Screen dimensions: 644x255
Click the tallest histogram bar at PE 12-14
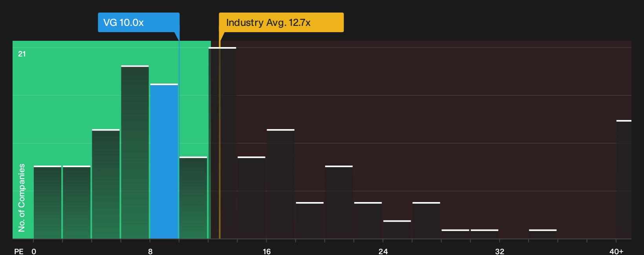(222, 143)
